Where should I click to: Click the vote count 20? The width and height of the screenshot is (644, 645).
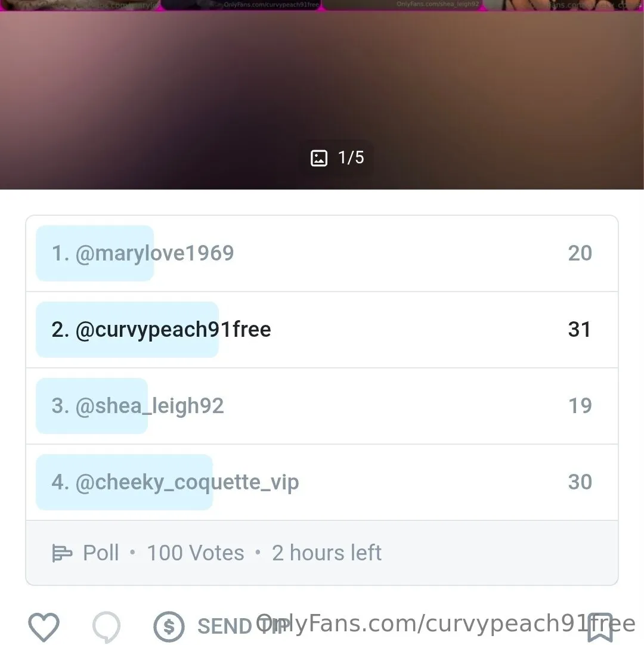tap(580, 253)
